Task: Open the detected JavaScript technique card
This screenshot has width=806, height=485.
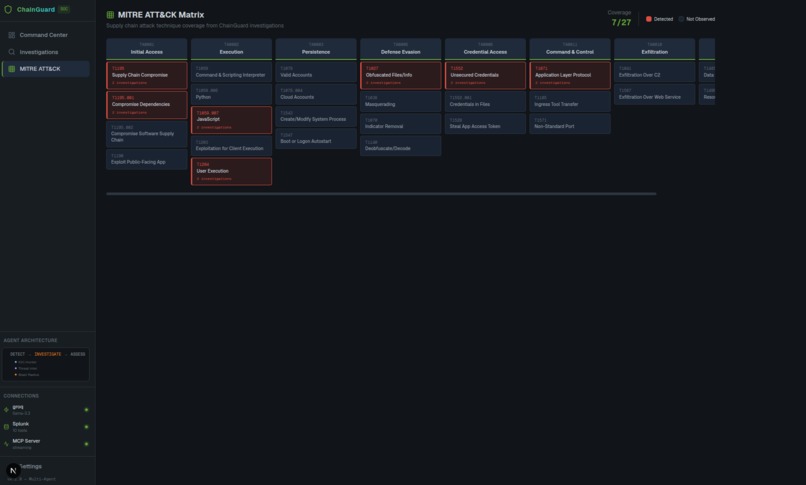Action: click(231, 120)
